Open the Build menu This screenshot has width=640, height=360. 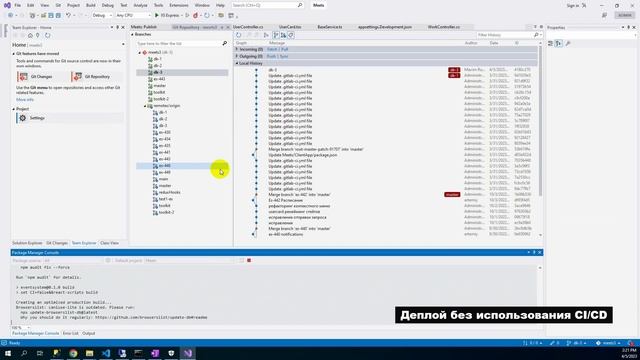pyautogui.click(x=91, y=5)
